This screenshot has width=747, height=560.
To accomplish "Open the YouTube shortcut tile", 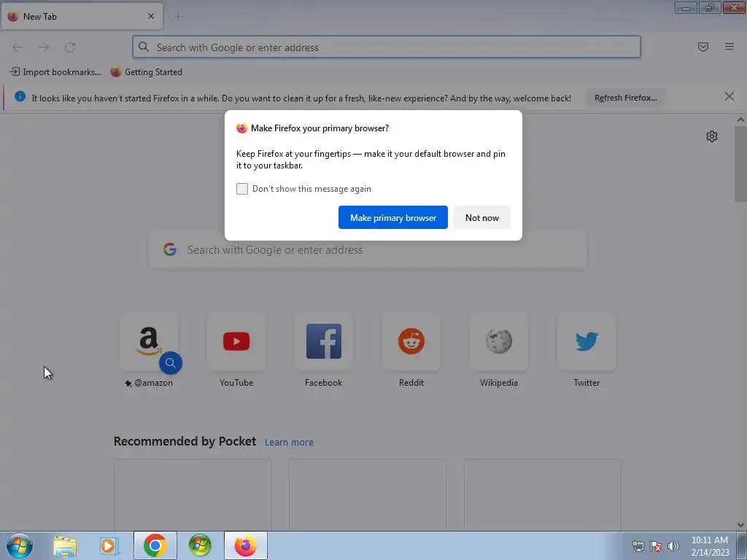I will [236, 341].
